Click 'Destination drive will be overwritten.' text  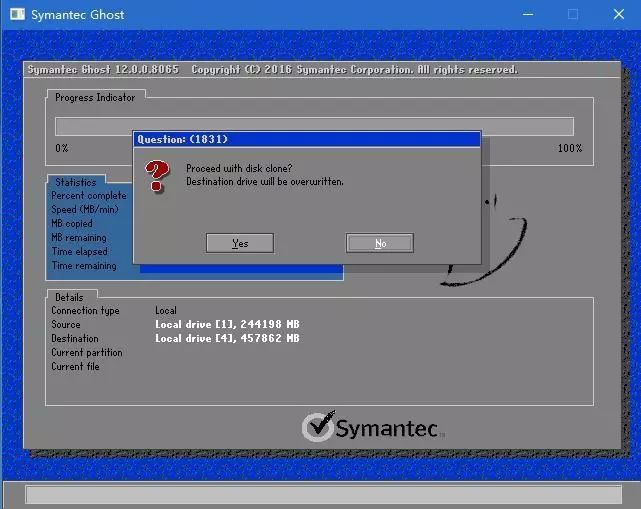[265, 182]
